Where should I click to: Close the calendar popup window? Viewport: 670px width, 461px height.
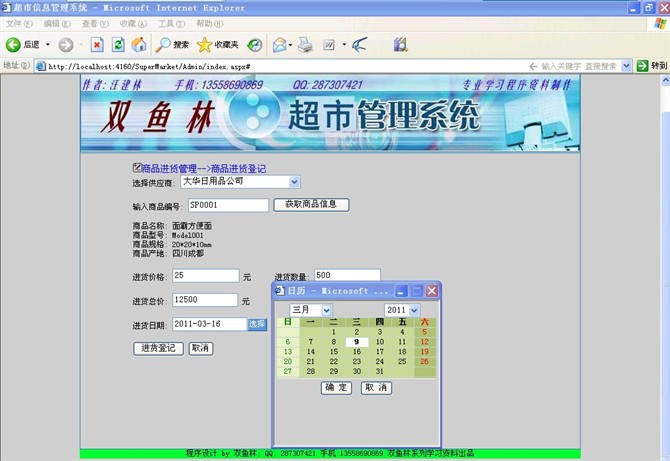pyautogui.click(x=432, y=291)
